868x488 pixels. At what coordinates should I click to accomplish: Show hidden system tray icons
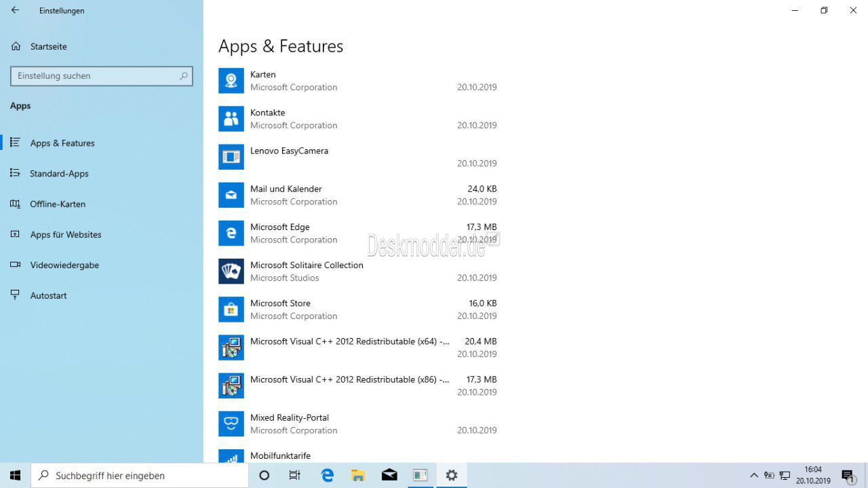point(753,475)
